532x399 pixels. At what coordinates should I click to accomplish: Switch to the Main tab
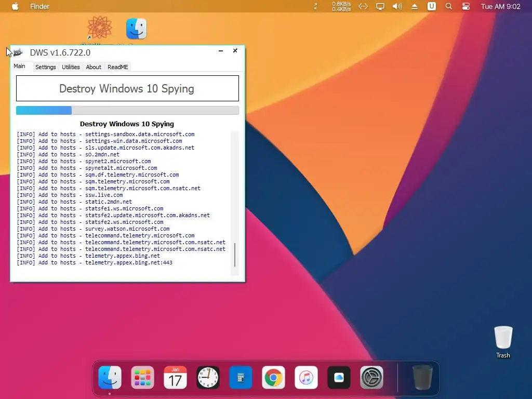tap(19, 66)
